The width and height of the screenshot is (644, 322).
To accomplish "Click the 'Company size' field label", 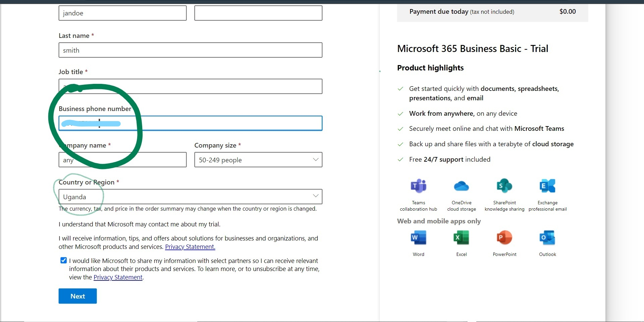I will (x=215, y=145).
